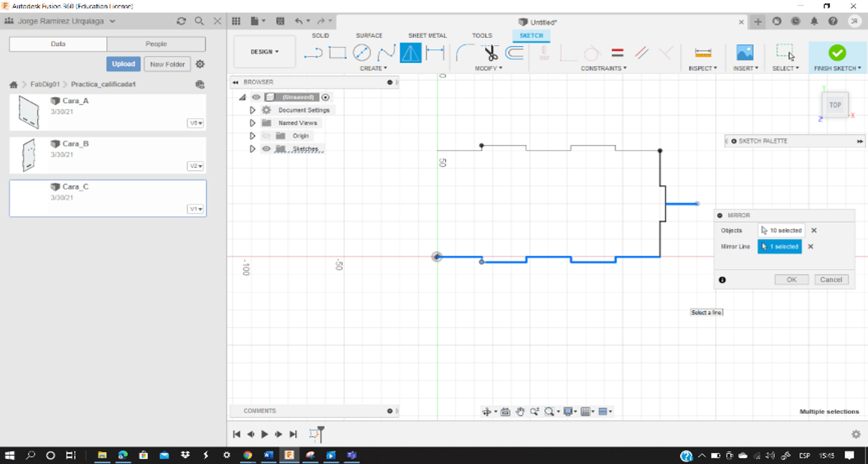The image size is (868, 464).
Task: Select the Line tool in Create
Action: 313,53
